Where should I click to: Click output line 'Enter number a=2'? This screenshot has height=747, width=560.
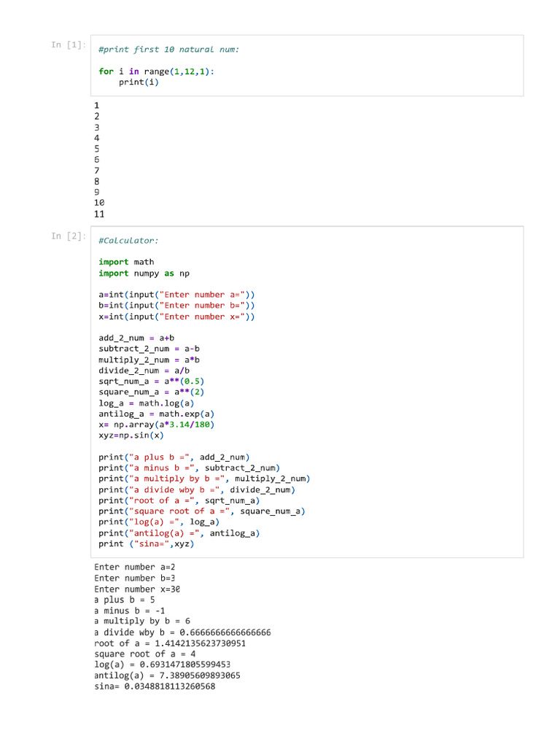135,567
